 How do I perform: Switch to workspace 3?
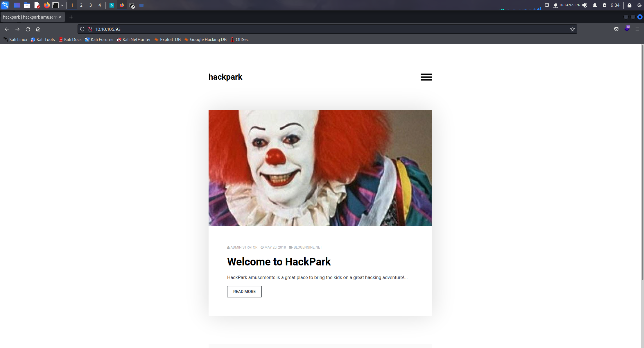pos(91,5)
